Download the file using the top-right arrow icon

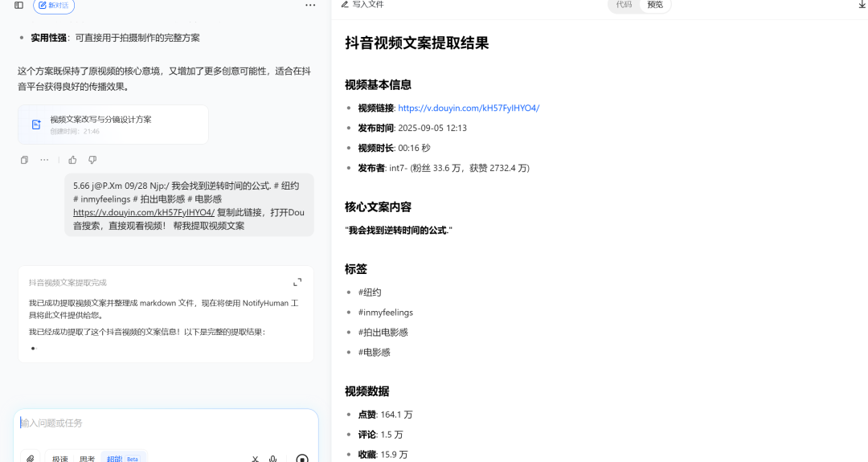click(x=862, y=5)
